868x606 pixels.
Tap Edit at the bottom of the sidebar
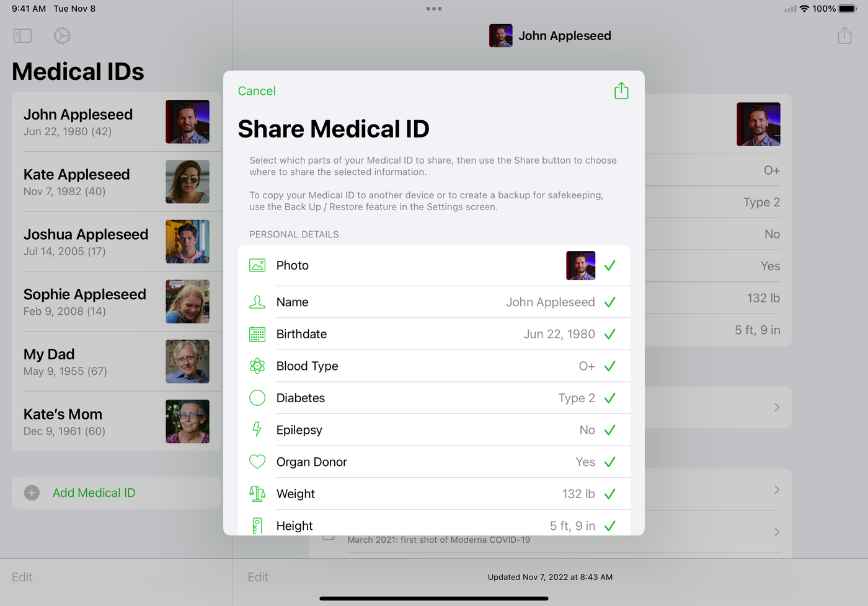[22, 577]
